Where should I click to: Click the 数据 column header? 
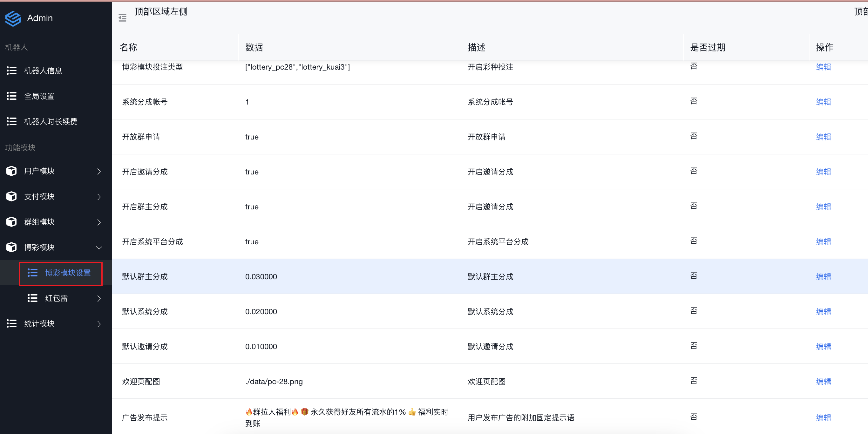(x=254, y=47)
